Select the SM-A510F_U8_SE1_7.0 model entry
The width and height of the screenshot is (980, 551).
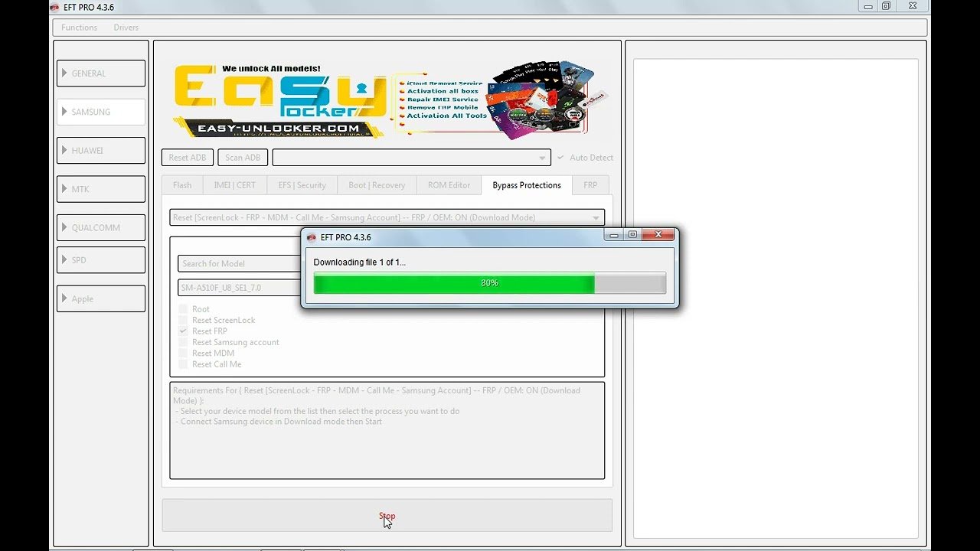point(240,288)
